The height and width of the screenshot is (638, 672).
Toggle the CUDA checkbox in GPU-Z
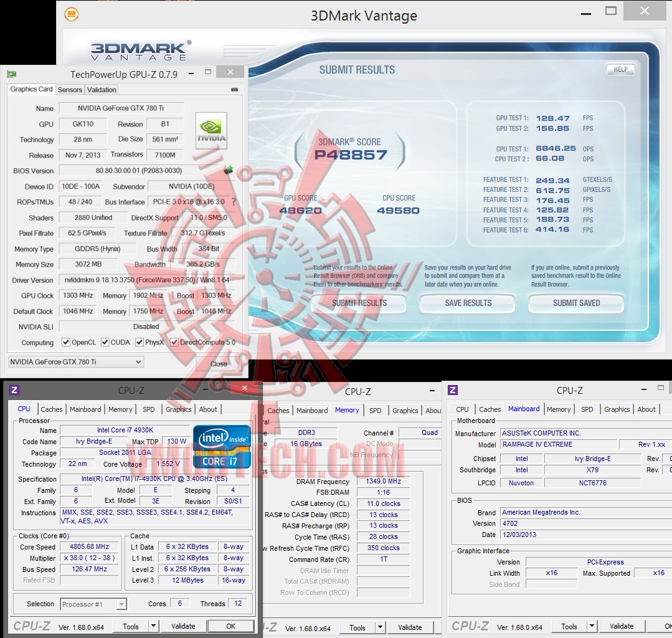[105, 342]
